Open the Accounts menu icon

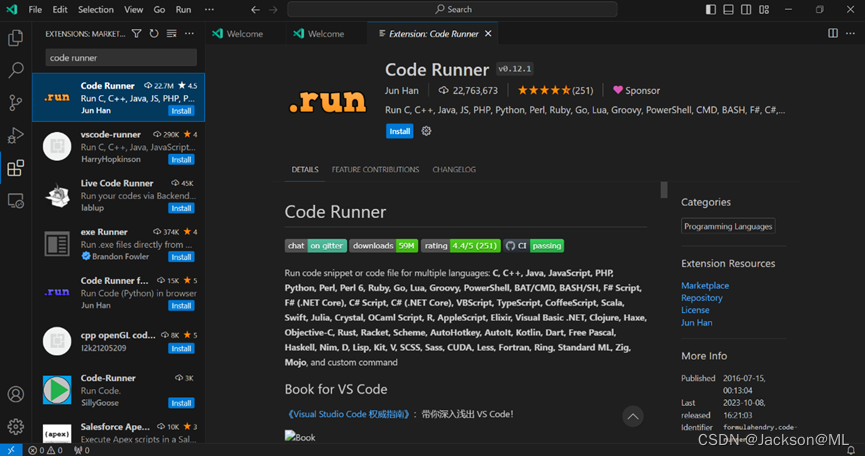[x=15, y=394]
